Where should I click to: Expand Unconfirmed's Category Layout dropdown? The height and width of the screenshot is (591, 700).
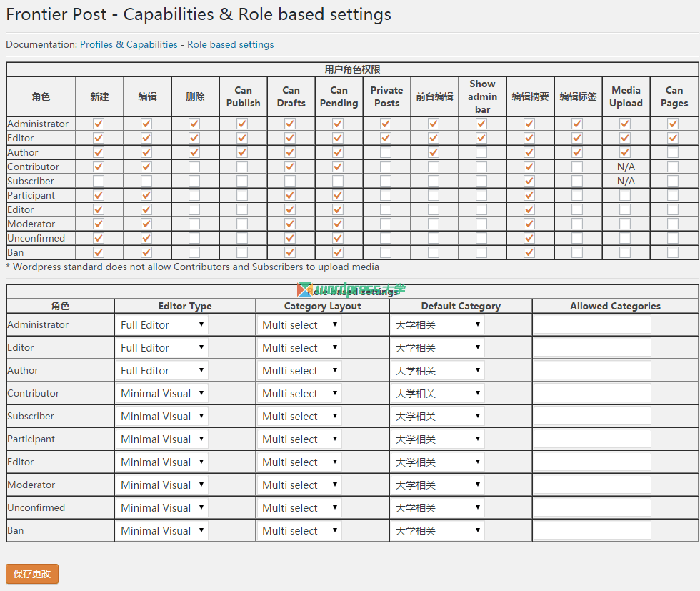tap(299, 507)
